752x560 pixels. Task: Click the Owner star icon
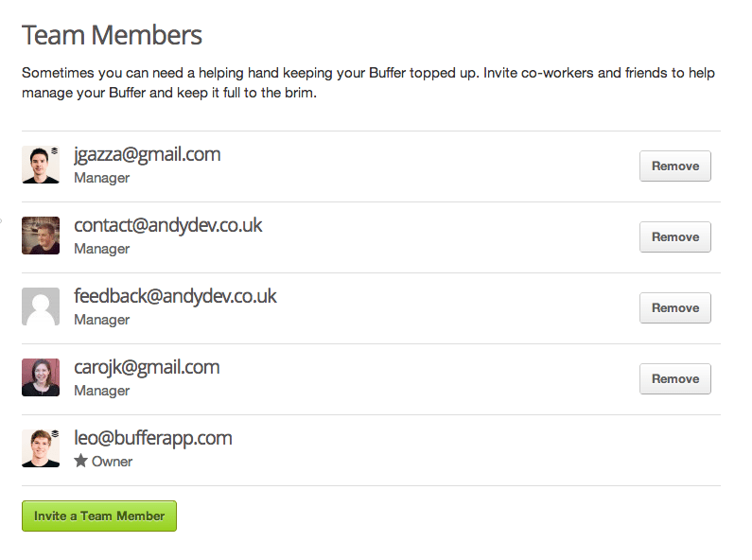coord(80,461)
